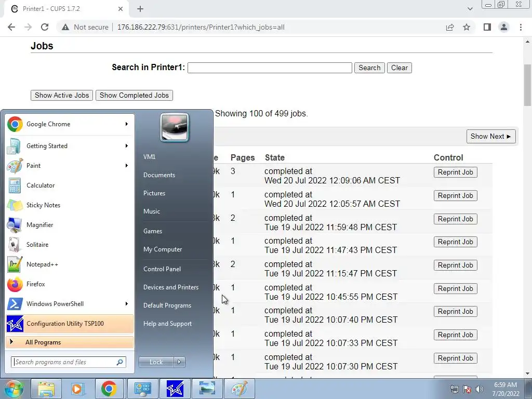Image resolution: width=532 pixels, height=399 pixels.
Task: Launch Configuration Utility TSP100 in Start menu
Action: [70, 324]
